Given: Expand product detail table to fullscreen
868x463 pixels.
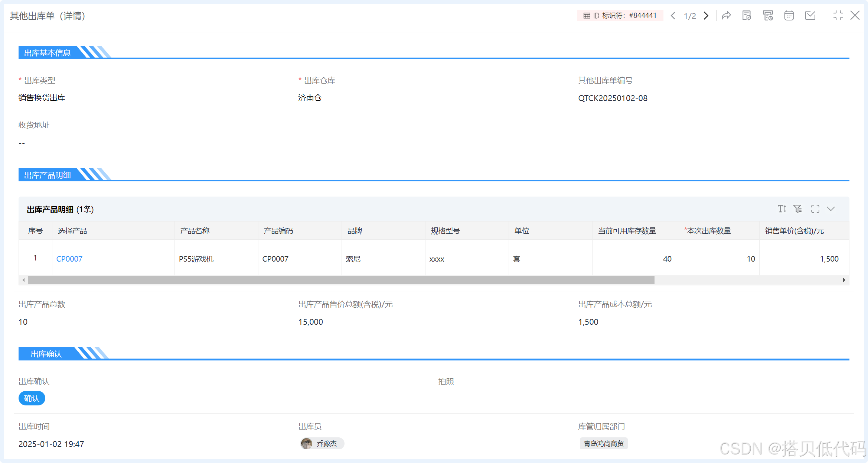Looking at the screenshot, I should (815, 209).
